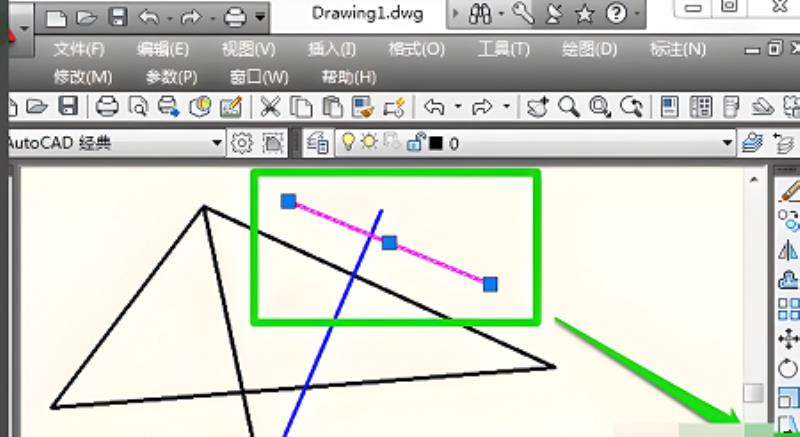Screen dimensions: 800x437
Task: Select the Move tool in Modify toolbar
Action: pyautogui.click(x=789, y=339)
